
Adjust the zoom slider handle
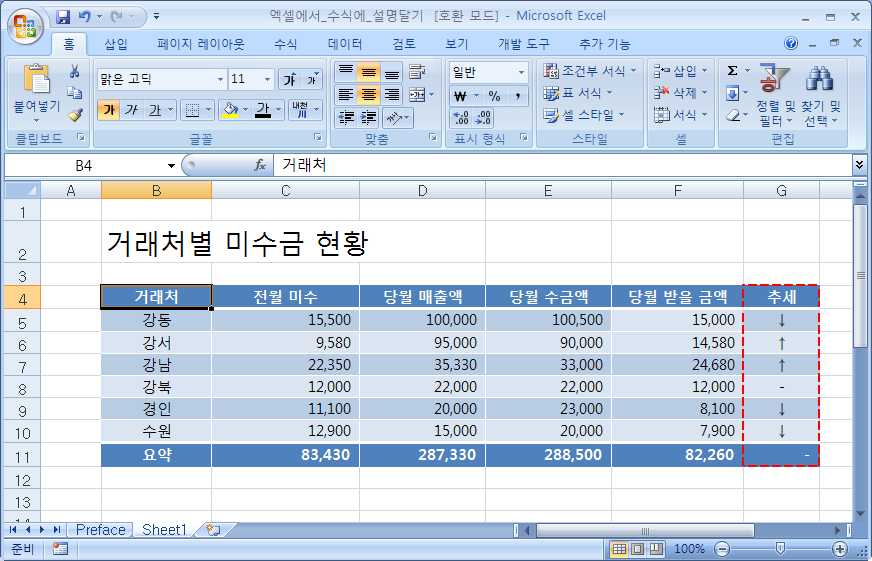(x=780, y=549)
